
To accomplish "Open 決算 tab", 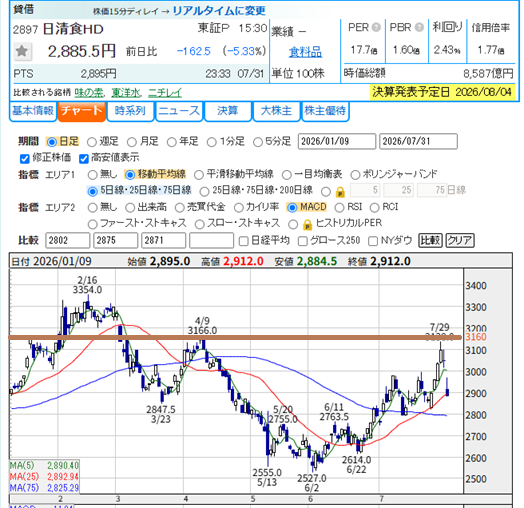I will point(228,111).
